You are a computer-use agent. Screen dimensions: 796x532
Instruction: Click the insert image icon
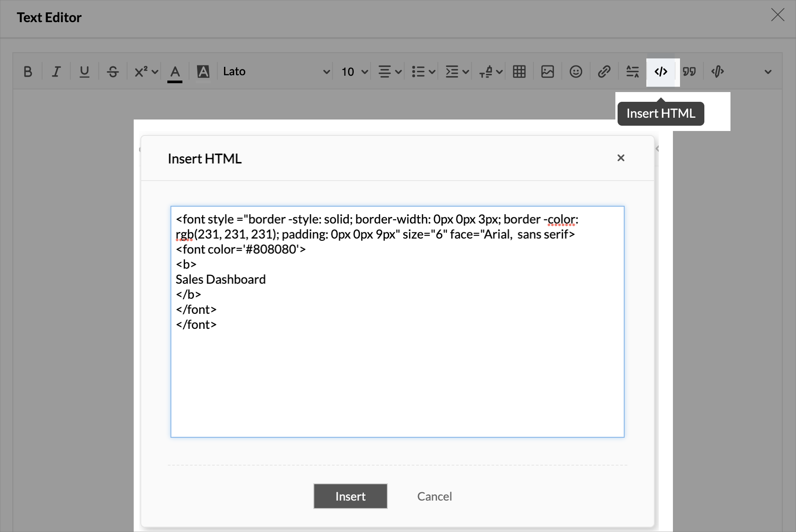point(547,72)
